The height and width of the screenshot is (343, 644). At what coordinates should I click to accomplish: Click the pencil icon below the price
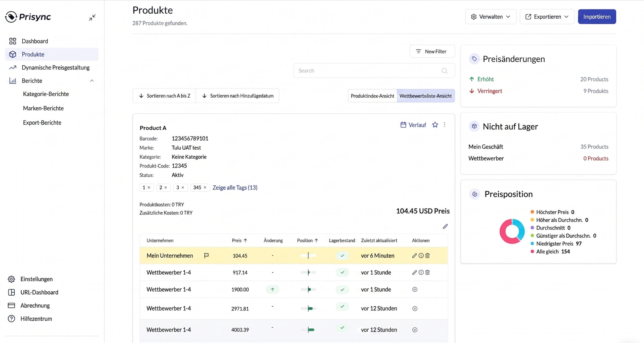tap(445, 226)
